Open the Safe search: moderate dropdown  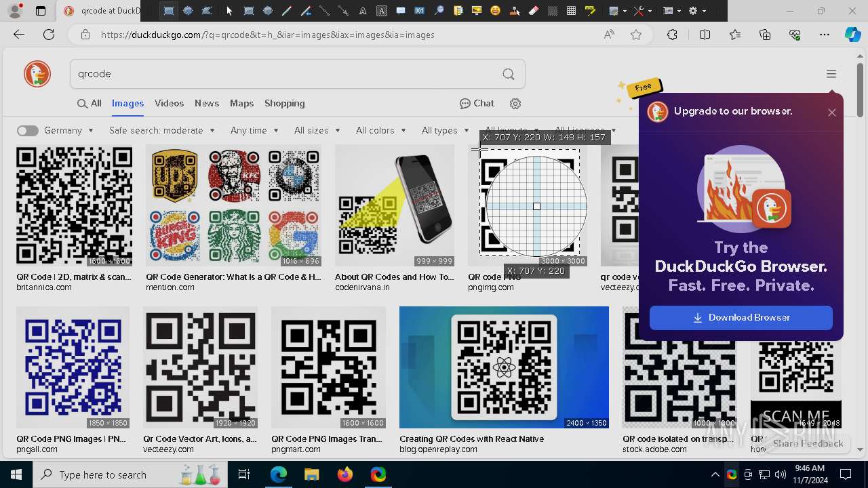(161, 130)
